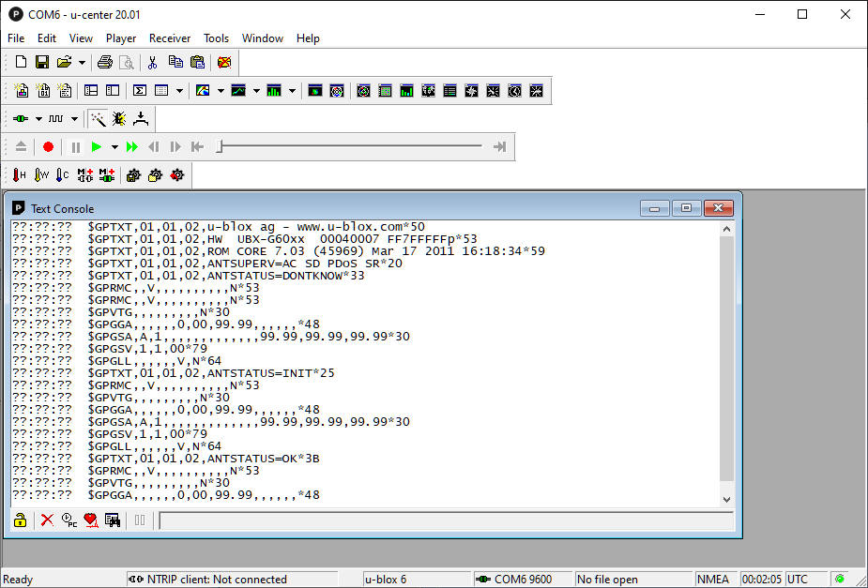
Task: Save using the floppy disk icon
Action: [42, 62]
